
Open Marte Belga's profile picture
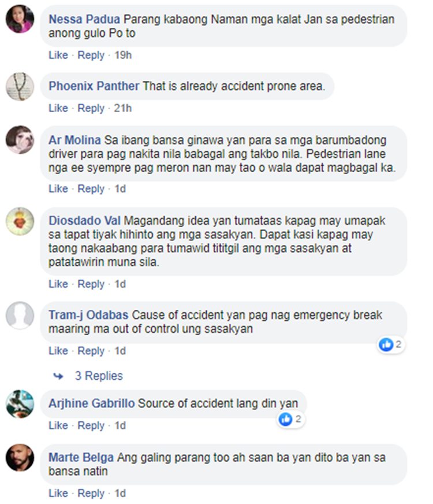pyautogui.click(x=20, y=458)
